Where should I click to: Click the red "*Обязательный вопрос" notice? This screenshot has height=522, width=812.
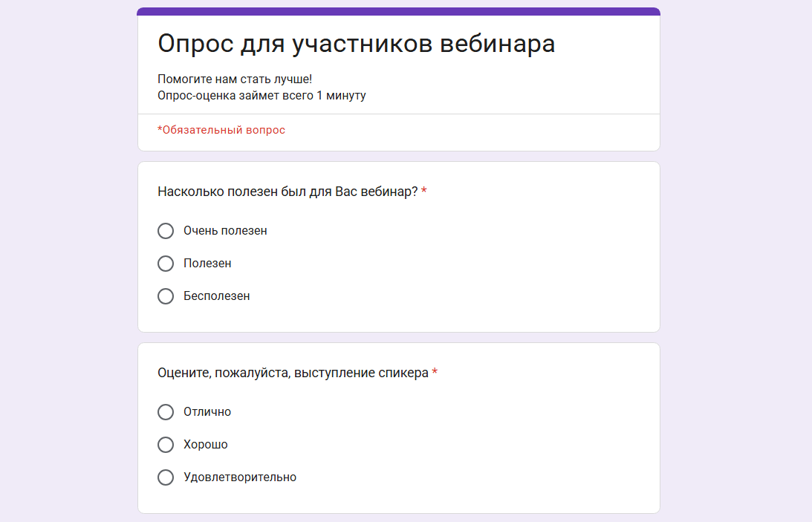[221, 130]
